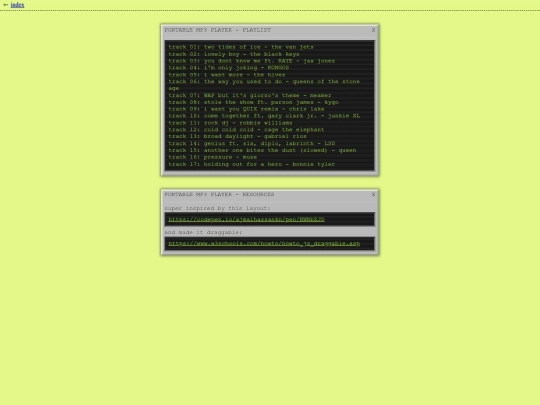Select track 09 i want you QUIX remix
The width and height of the screenshot is (540, 405).
tap(246, 109)
